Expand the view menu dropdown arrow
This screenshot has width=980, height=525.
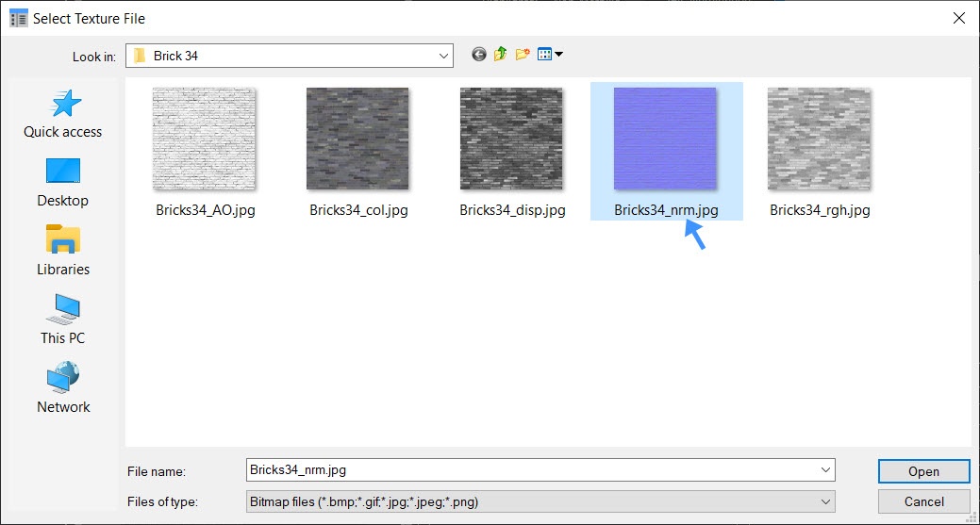558,55
